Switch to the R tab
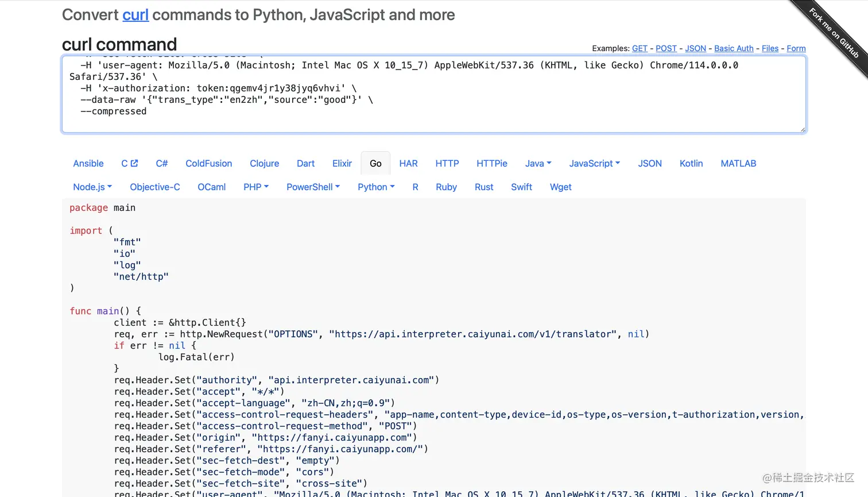The width and height of the screenshot is (868, 497). 415,187
